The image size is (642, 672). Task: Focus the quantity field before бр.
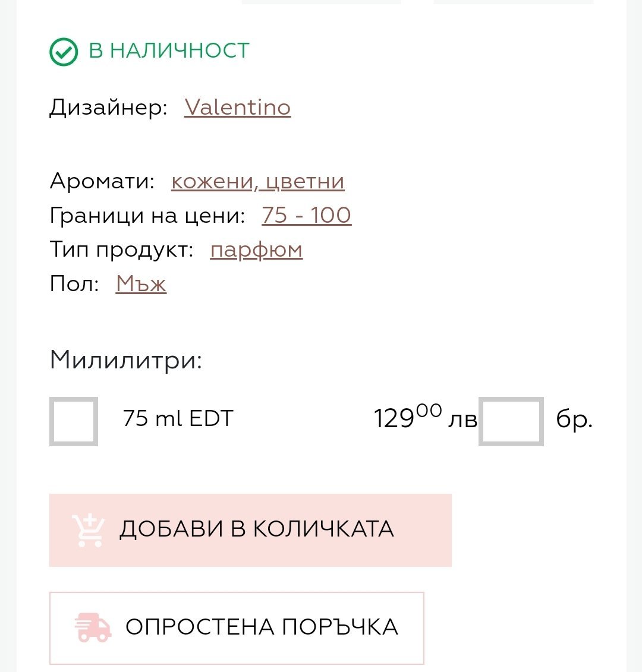point(511,421)
